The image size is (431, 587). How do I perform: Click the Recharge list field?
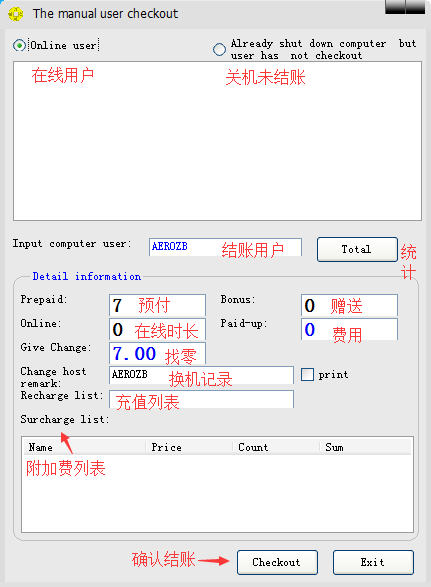point(201,399)
